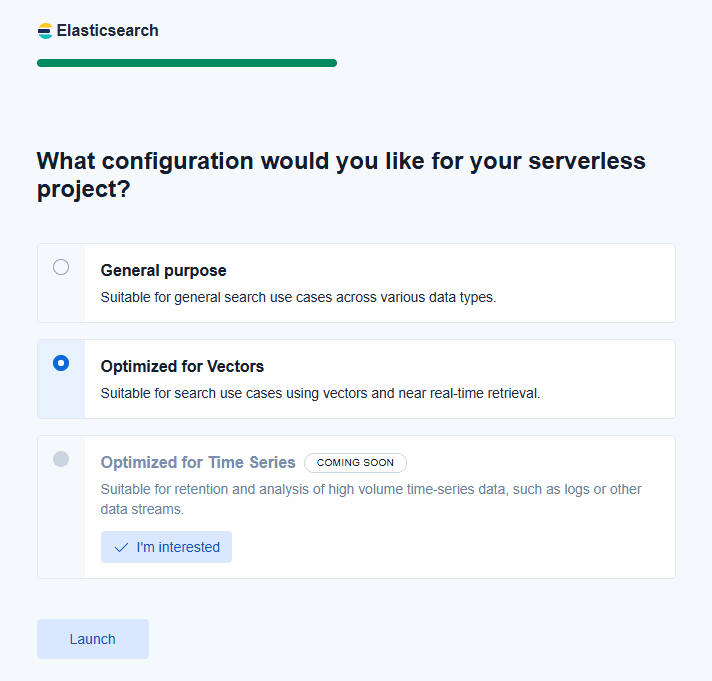The height and width of the screenshot is (681, 712).
Task: Click the General purpose option title
Action: pos(163,270)
